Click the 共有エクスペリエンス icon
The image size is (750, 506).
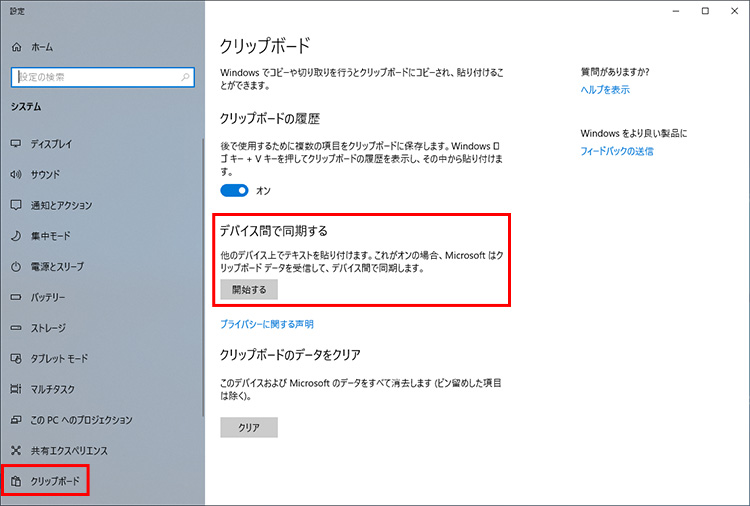coord(16,451)
